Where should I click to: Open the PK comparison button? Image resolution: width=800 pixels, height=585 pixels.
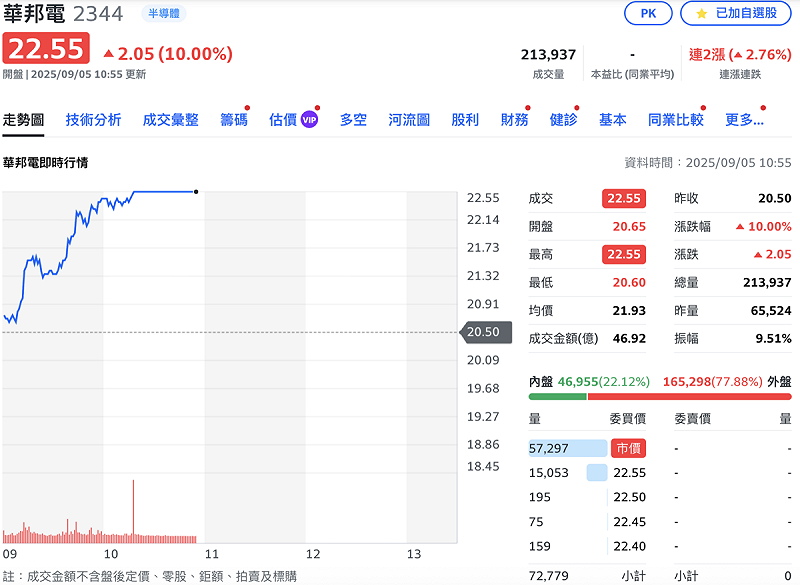[x=648, y=13]
